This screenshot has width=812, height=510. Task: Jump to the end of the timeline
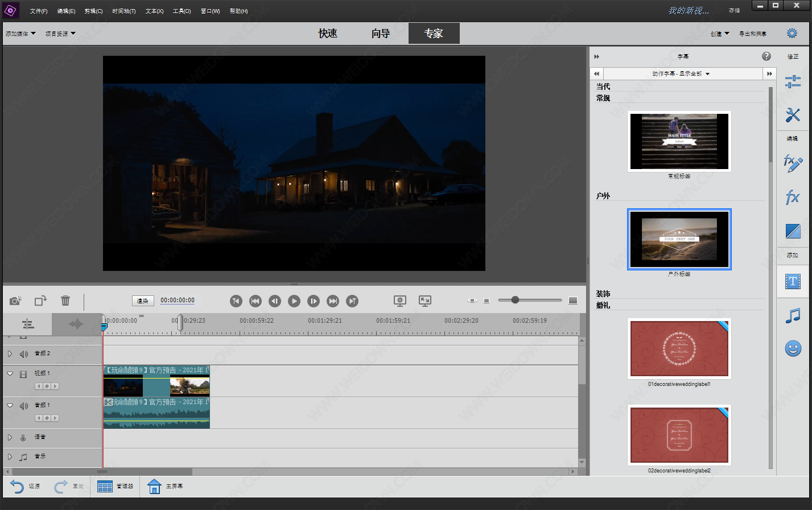pyautogui.click(x=352, y=301)
